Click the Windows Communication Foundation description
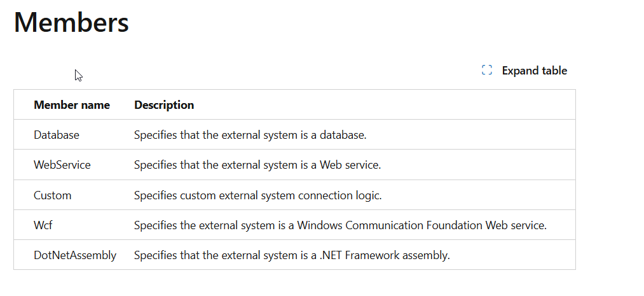644x296 pixels. point(341,225)
